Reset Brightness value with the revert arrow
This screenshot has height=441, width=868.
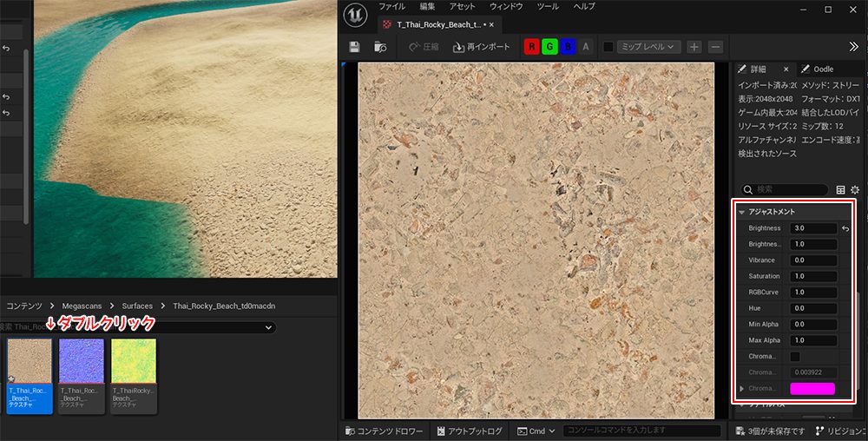click(x=845, y=228)
